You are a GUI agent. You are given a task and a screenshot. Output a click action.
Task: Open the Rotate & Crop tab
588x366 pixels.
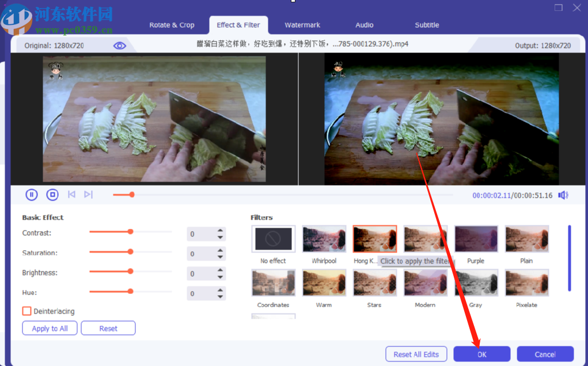(172, 25)
